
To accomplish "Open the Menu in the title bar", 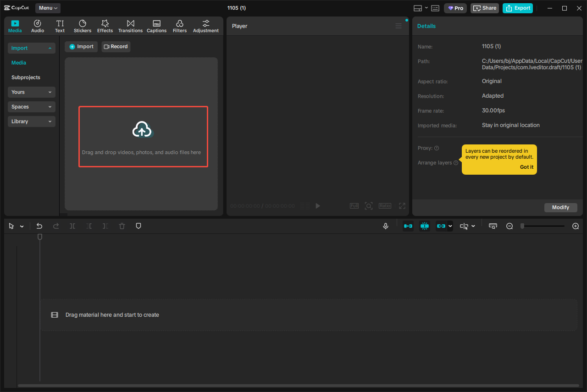I will [47, 8].
